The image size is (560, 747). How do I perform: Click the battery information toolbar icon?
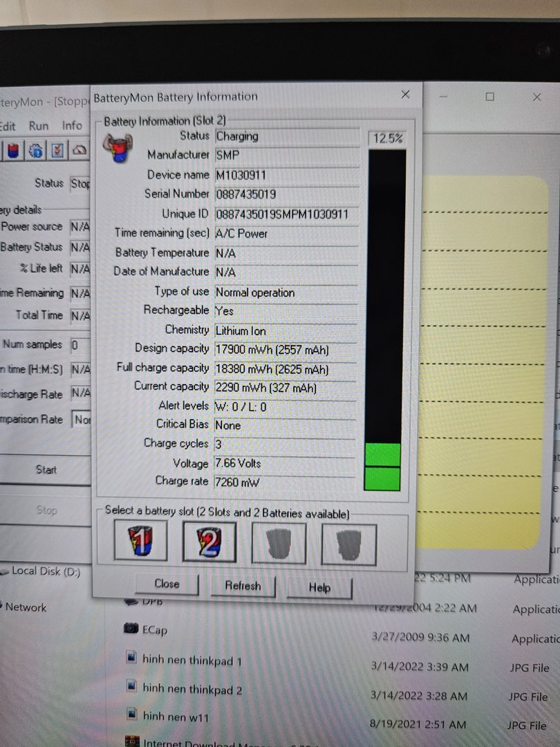pos(13,150)
